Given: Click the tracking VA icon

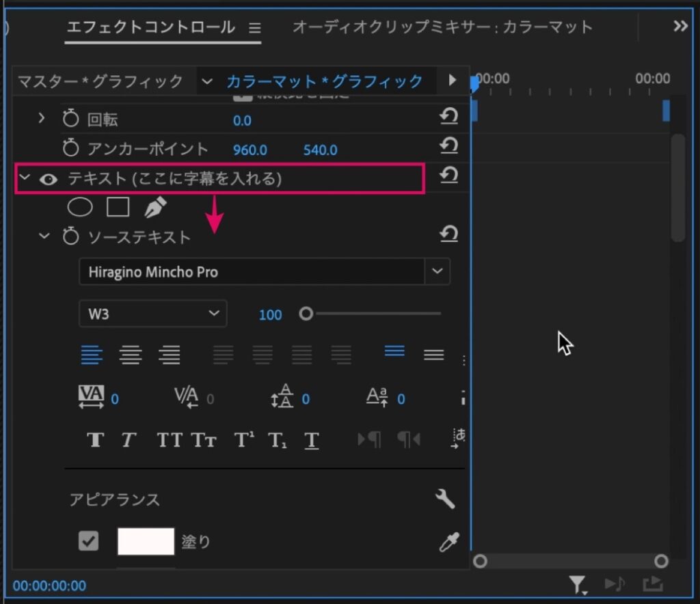Looking at the screenshot, I should 91,397.
